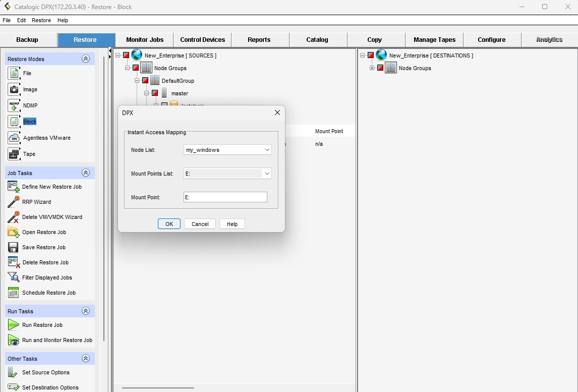Open the Restore menu in menu bar
The width and height of the screenshot is (578, 392).
[x=41, y=20]
